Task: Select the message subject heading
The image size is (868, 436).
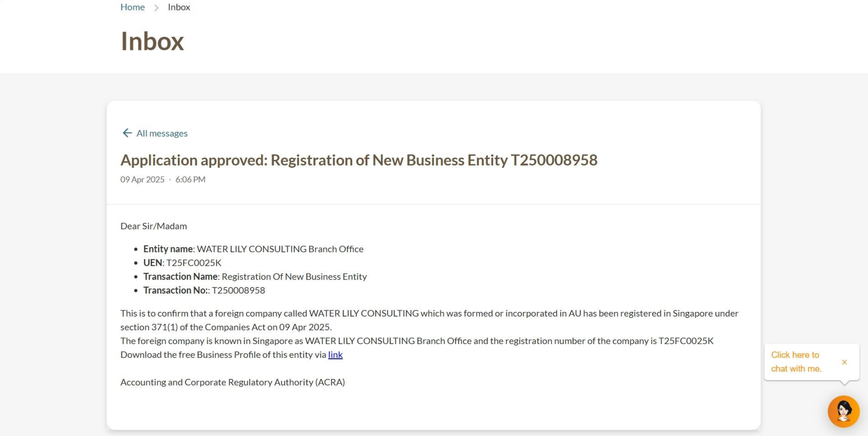Action: tap(360, 160)
